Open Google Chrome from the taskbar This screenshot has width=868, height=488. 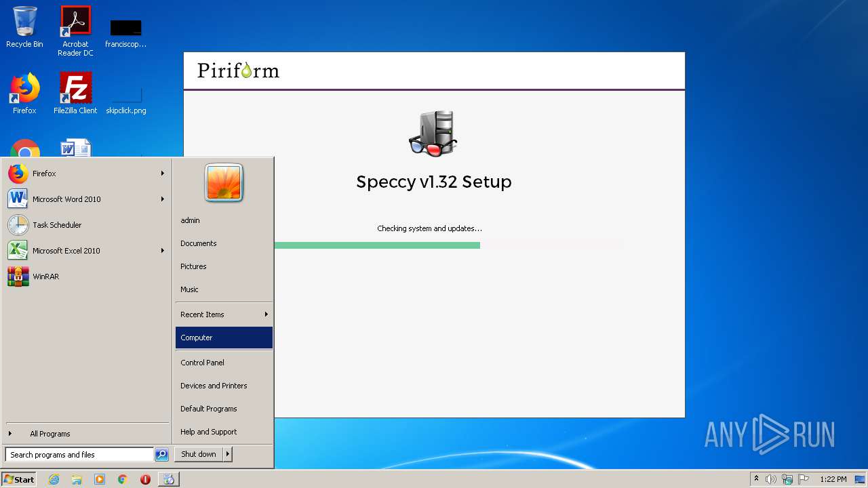point(123,479)
